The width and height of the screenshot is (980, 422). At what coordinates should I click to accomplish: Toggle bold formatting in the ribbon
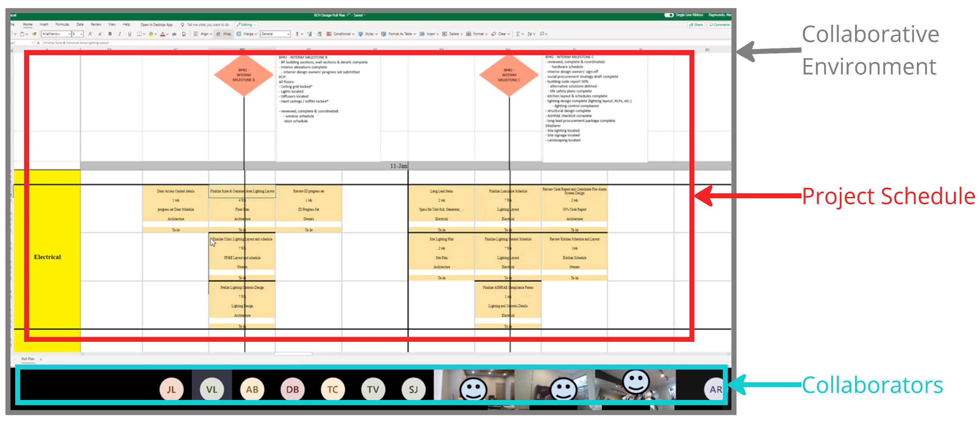click(110, 34)
